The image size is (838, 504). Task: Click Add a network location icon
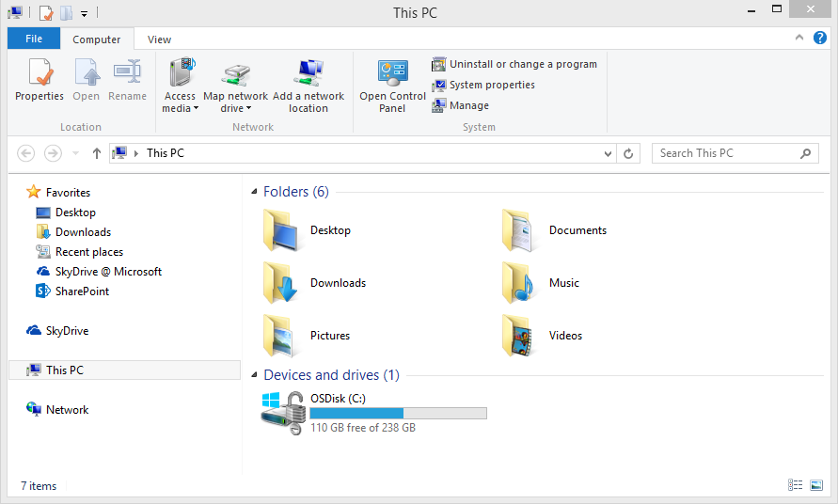coord(308,73)
